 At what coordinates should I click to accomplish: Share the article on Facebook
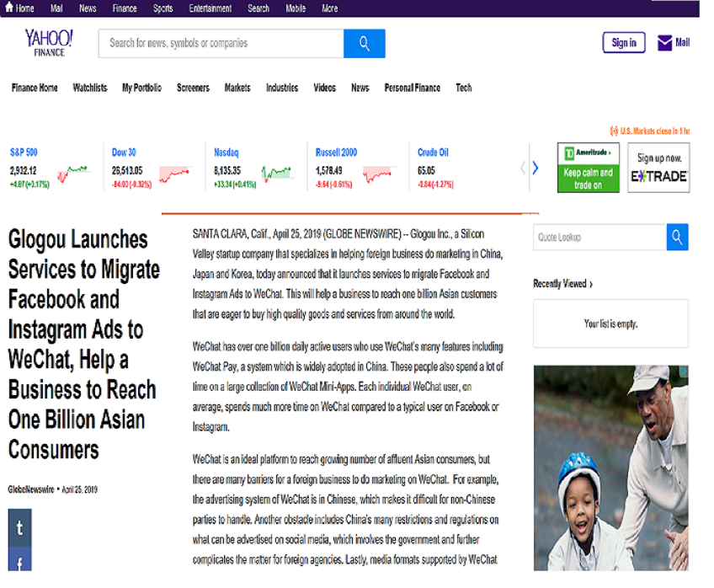pyautogui.click(x=19, y=559)
